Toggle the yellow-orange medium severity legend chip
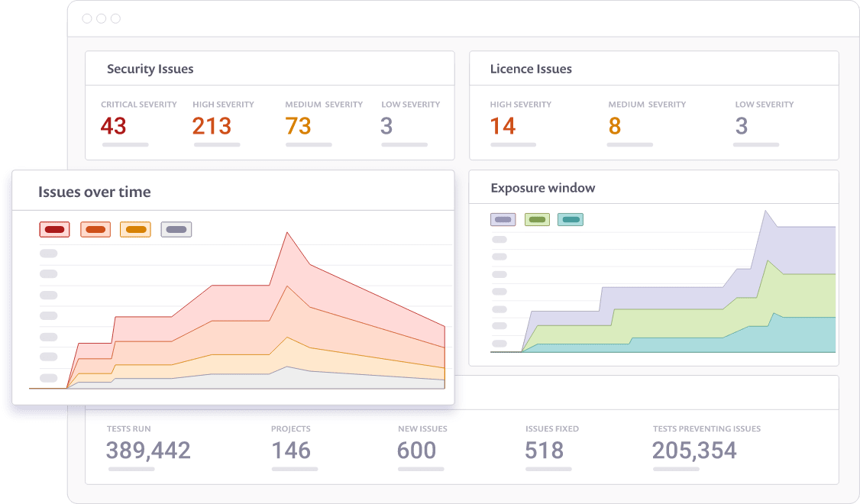This screenshot has height=504, width=860. coord(135,229)
